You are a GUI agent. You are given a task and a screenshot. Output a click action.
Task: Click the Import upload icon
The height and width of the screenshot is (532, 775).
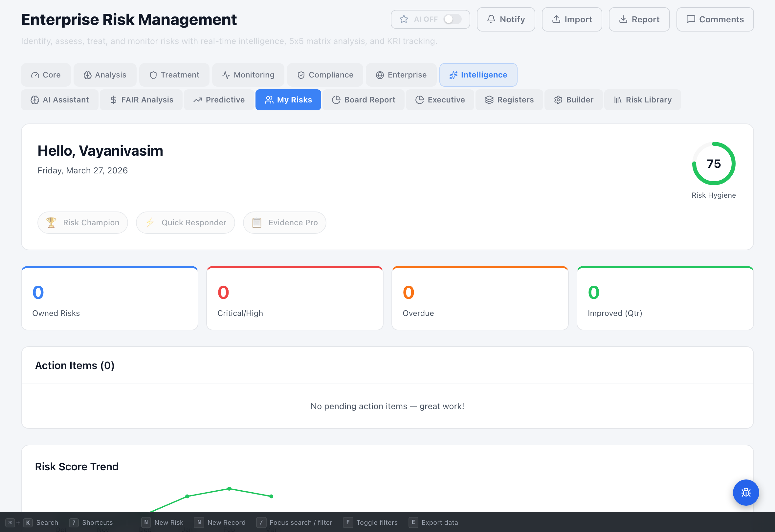tap(556, 19)
